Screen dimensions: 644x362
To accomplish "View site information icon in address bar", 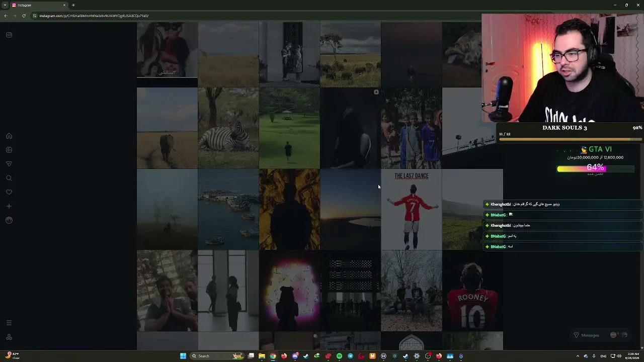I will [x=34, y=16].
